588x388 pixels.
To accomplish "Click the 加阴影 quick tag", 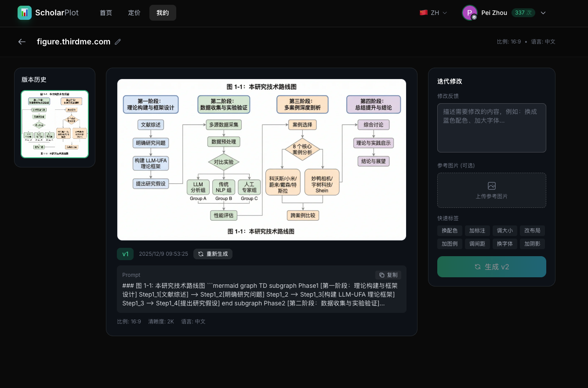I will [x=532, y=243].
